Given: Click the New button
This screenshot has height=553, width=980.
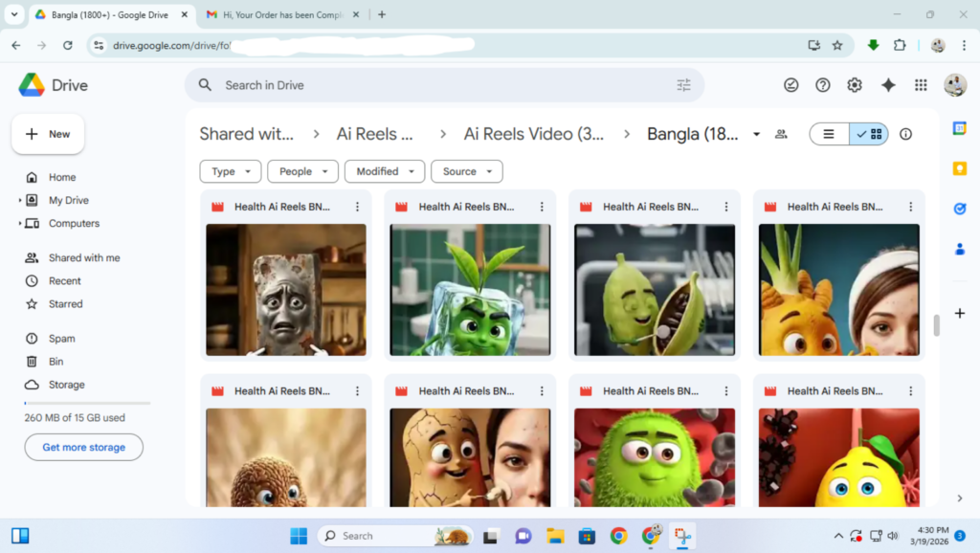Looking at the screenshot, I should pos(48,134).
